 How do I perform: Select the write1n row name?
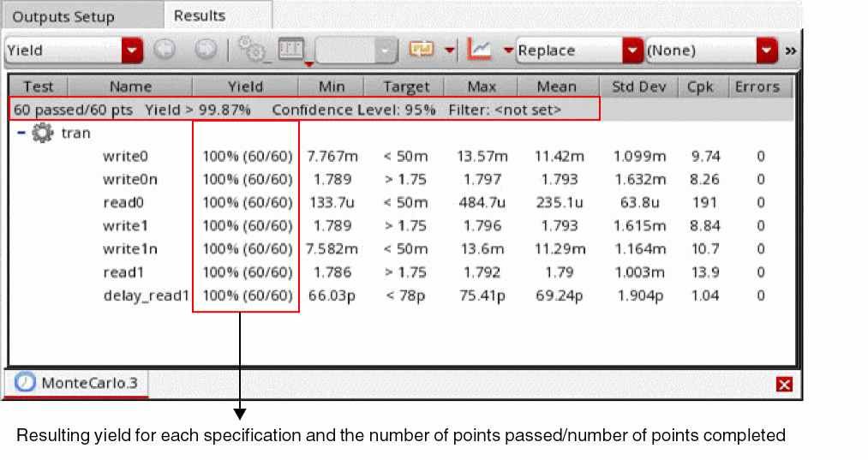click(x=130, y=249)
